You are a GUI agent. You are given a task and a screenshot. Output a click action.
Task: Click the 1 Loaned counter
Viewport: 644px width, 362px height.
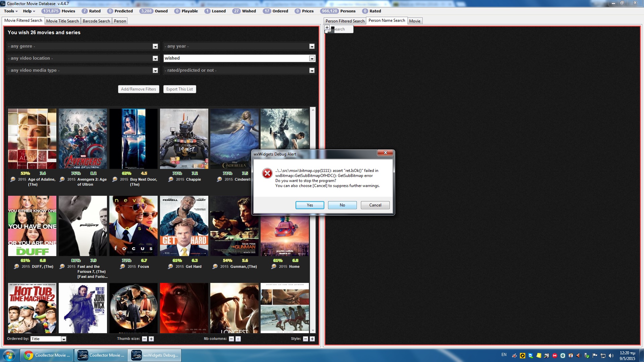215,11
